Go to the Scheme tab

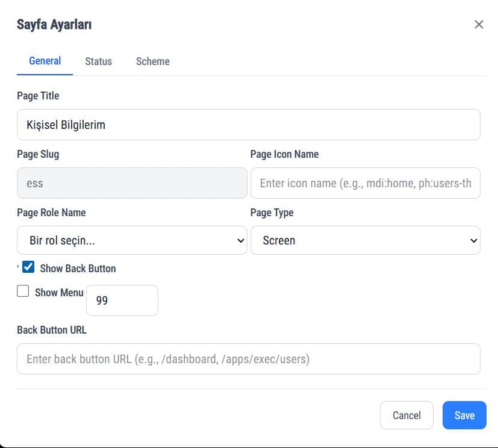coord(152,61)
